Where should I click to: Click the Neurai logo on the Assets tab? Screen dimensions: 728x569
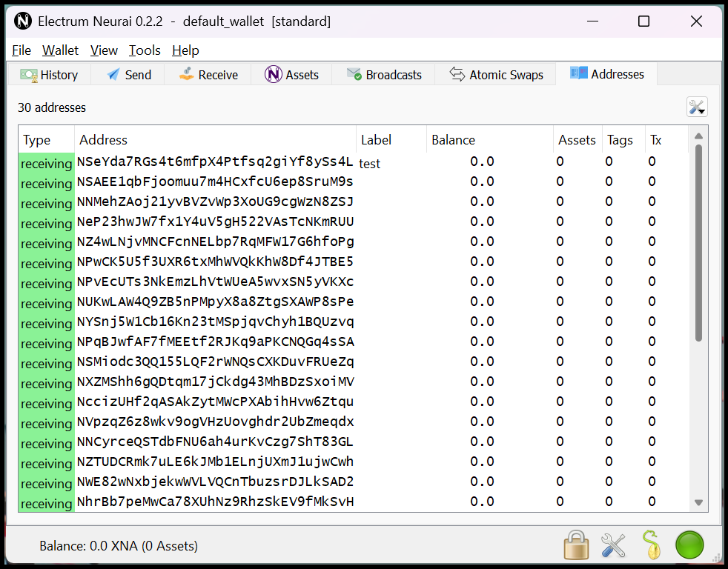point(271,74)
